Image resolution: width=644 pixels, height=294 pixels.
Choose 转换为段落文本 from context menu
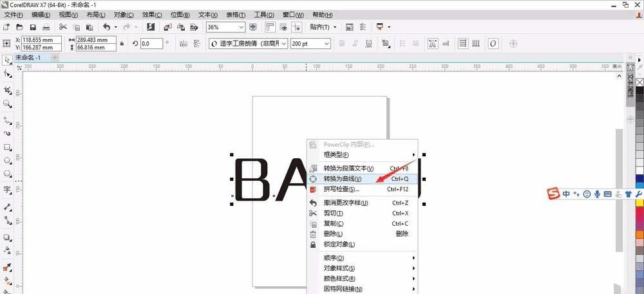[x=362, y=168]
